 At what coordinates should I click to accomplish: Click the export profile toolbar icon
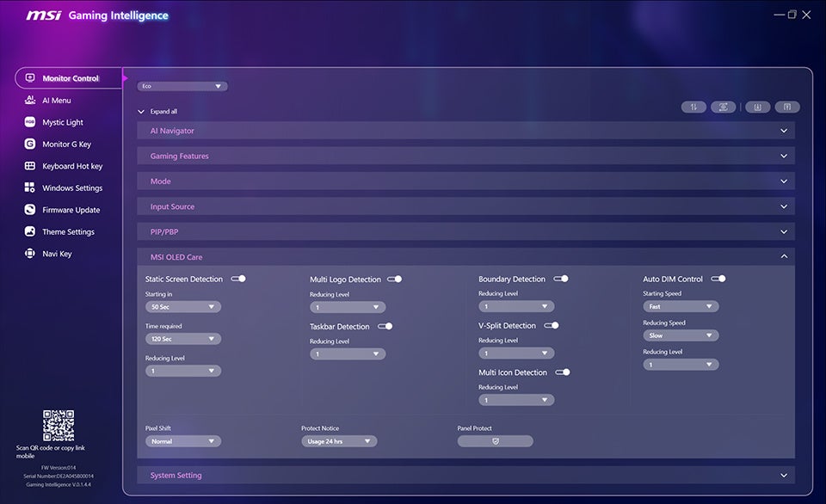point(787,107)
